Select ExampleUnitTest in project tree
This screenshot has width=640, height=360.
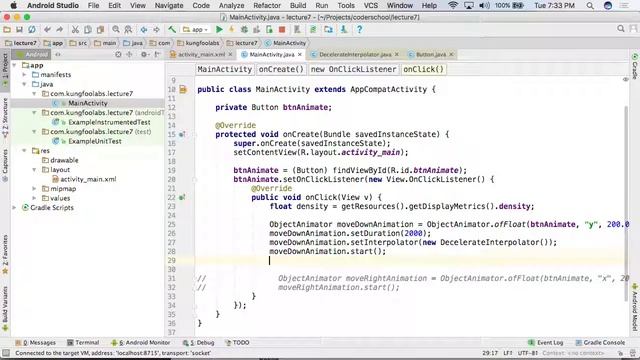tap(95, 141)
